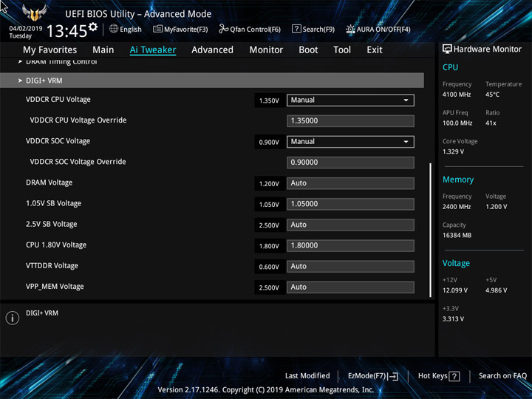Open Search on FAQ link
The height and width of the screenshot is (399, 532).
(502, 376)
